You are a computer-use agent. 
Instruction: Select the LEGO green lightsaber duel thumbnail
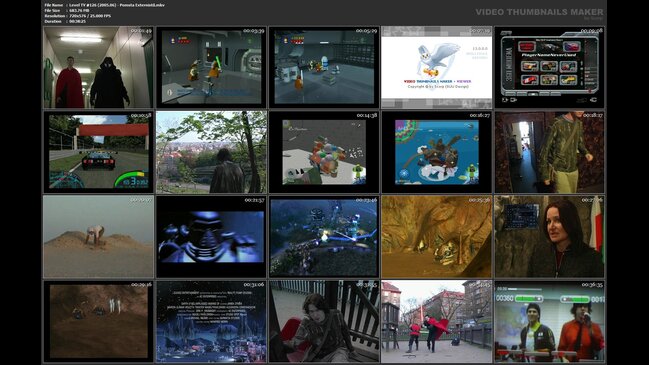pos(211,67)
